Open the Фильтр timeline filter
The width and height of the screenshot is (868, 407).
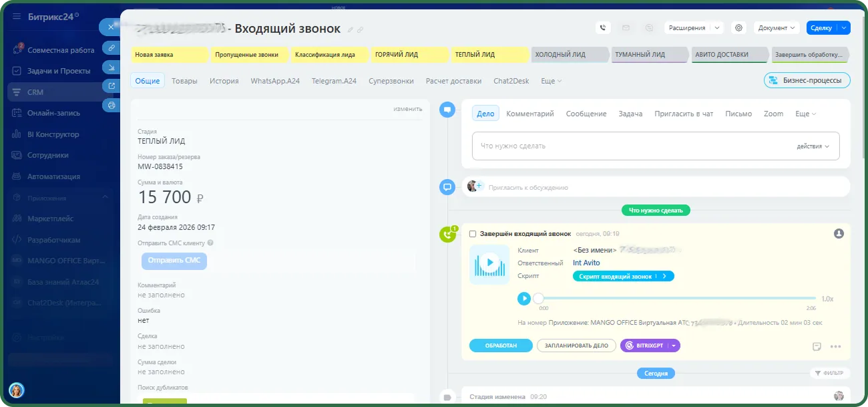(829, 374)
